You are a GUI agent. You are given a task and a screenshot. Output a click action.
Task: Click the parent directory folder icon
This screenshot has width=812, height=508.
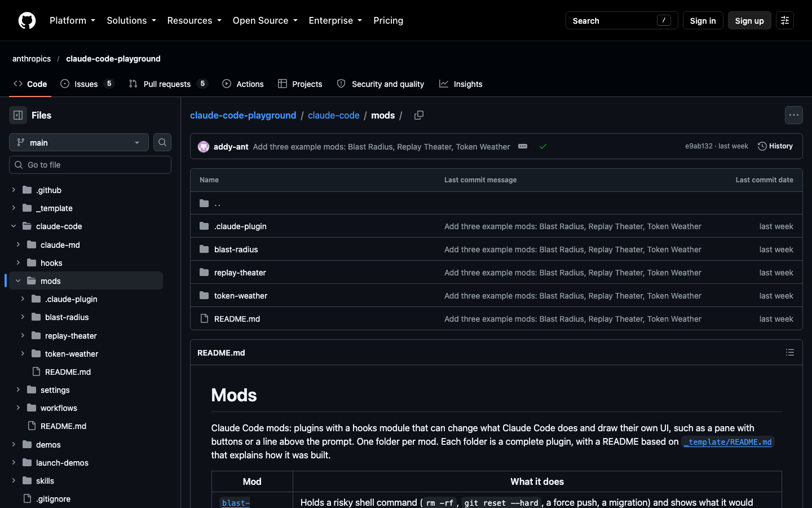point(204,203)
